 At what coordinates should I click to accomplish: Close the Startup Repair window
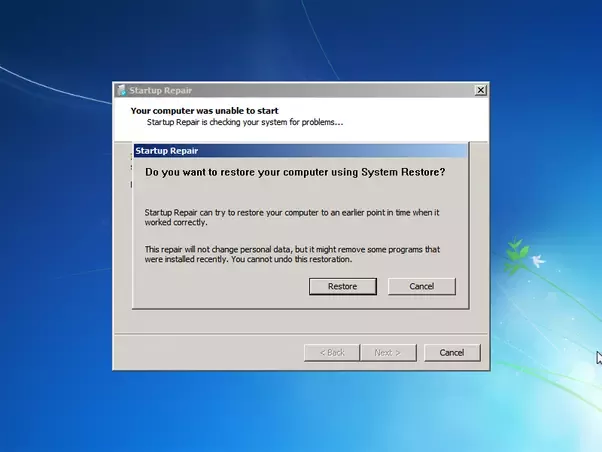click(x=480, y=90)
